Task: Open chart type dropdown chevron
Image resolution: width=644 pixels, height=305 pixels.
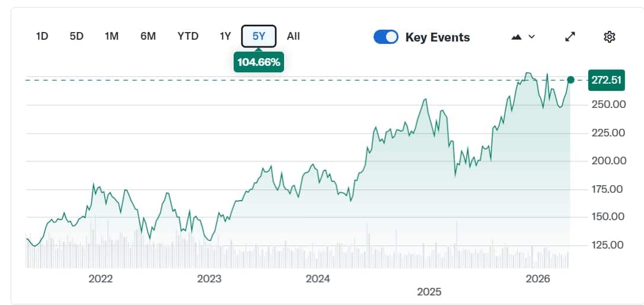Action: coord(531,37)
